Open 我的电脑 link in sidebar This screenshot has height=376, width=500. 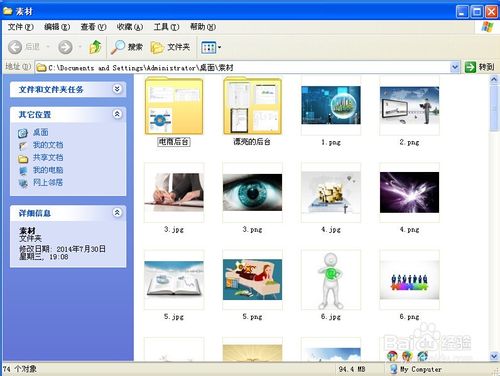[48, 170]
